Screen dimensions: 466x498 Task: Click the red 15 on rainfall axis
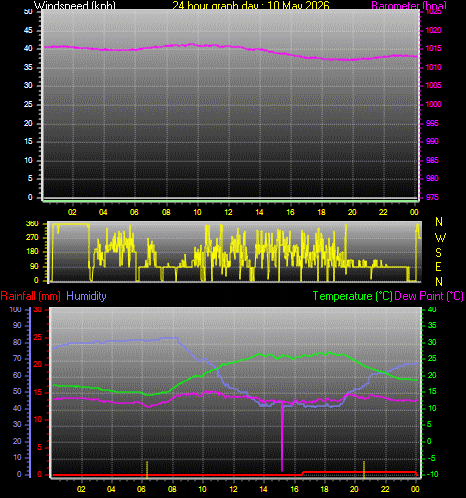(x=38, y=393)
